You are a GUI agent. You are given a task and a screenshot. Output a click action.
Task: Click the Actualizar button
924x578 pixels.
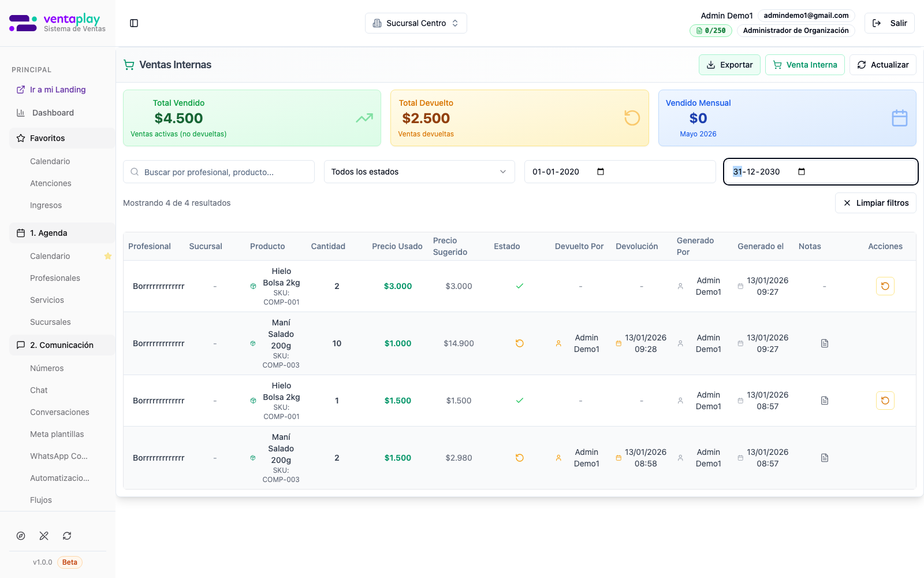[x=883, y=65]
